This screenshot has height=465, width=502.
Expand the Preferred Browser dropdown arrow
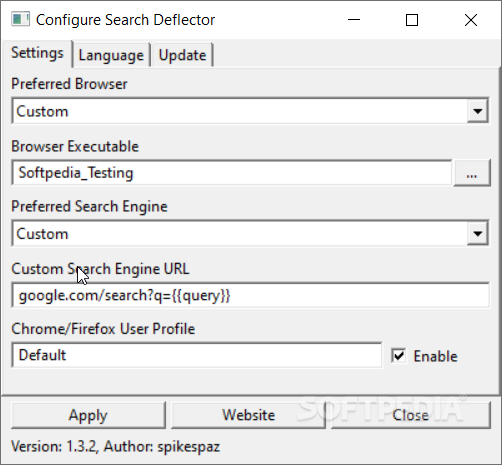pyautogui.click(x=478, y=111)
